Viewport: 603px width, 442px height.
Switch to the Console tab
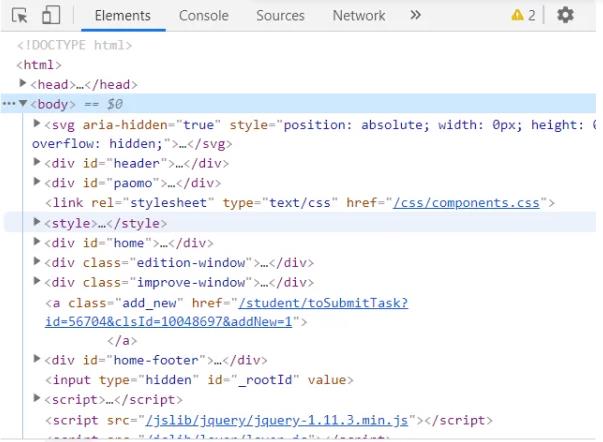tap(204, 16)
